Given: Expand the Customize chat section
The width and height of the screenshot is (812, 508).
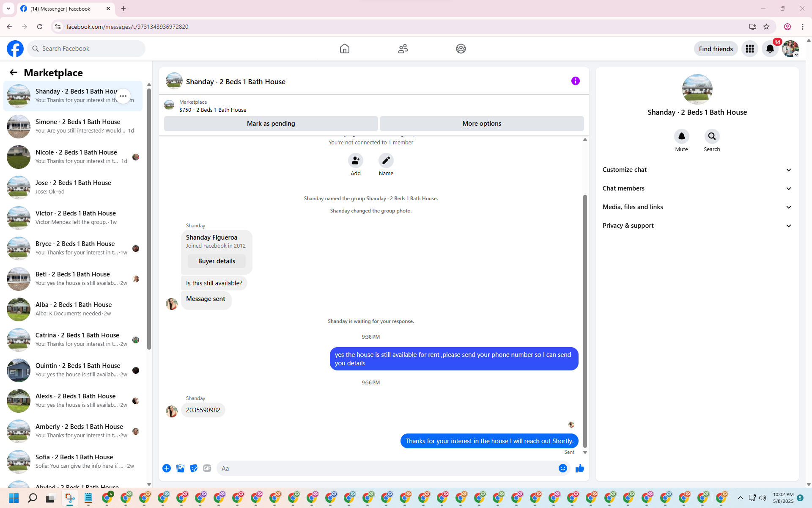Looking at the screenshot, I should (x=697, y=170).
